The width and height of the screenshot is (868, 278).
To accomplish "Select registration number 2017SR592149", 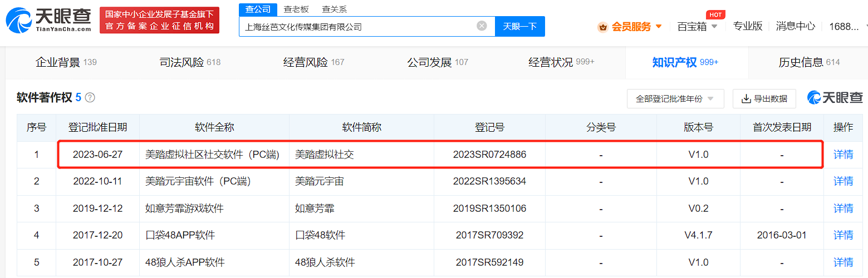I will [x=489, y=262].
